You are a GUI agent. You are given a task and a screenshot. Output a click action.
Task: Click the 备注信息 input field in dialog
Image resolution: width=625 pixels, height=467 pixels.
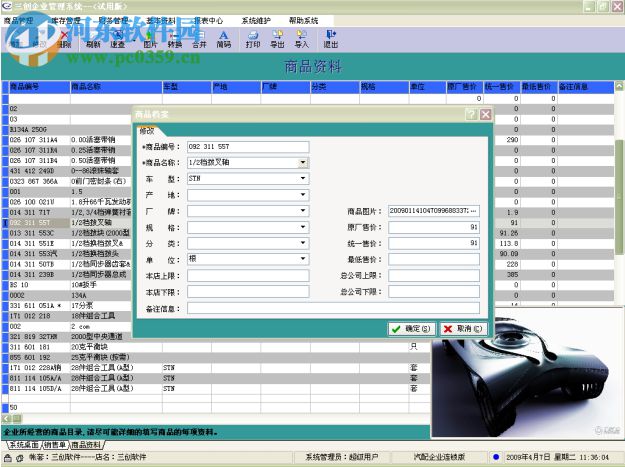point(333,308)
